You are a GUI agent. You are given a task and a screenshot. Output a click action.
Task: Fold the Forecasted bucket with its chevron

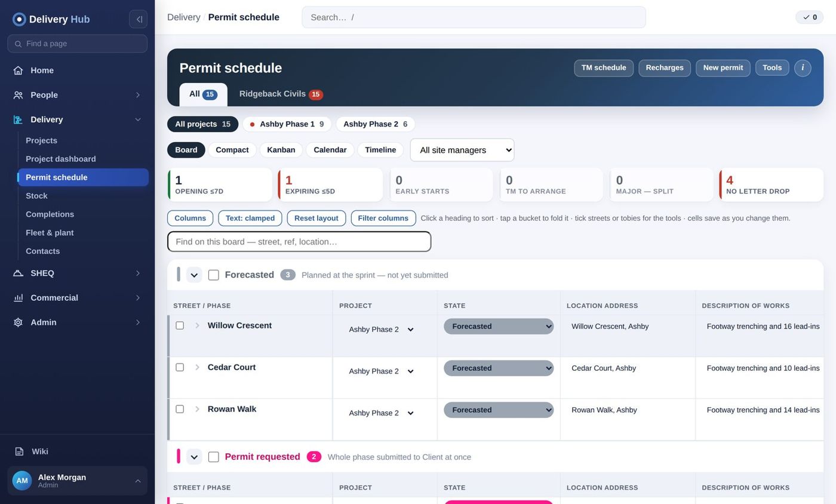click(x=194, y=275)
